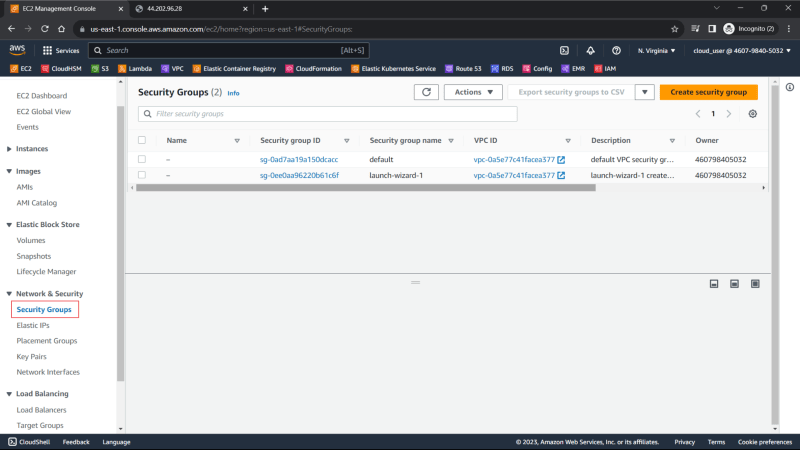Open CloudShell from the footer
800x450 pixels.
[29, 442]
